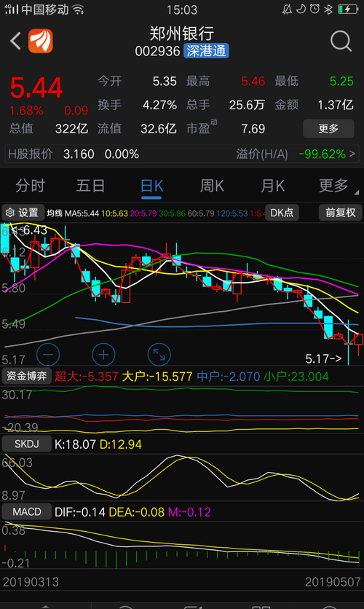Open H股报价 premium details row

tap(181, 154)
